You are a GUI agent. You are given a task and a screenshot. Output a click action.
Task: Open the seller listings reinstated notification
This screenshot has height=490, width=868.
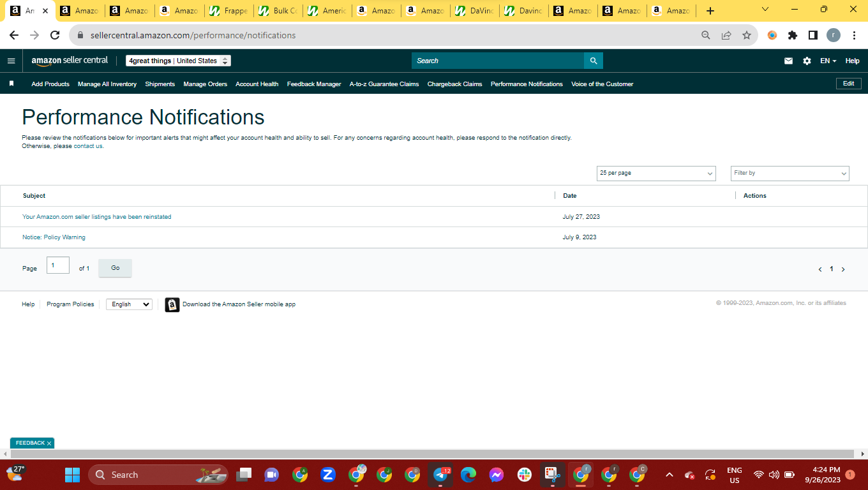point(97,217)
